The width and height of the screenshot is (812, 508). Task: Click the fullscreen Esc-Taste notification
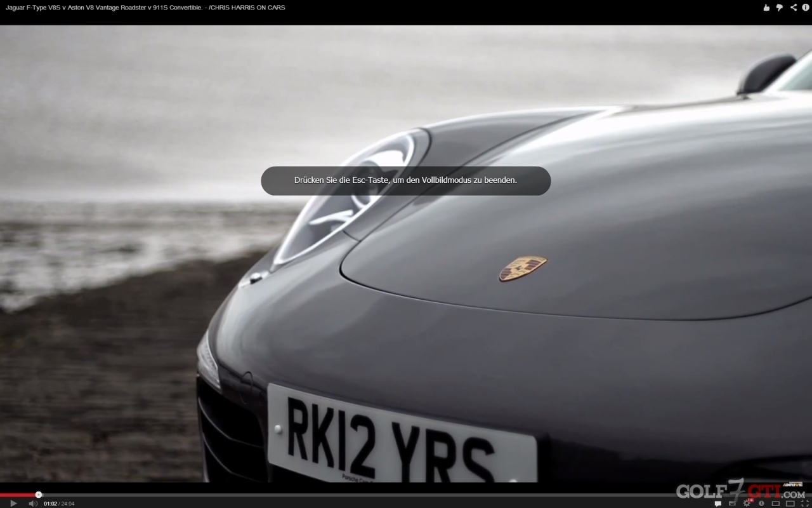pyautogui.click(x=405, y=180)
